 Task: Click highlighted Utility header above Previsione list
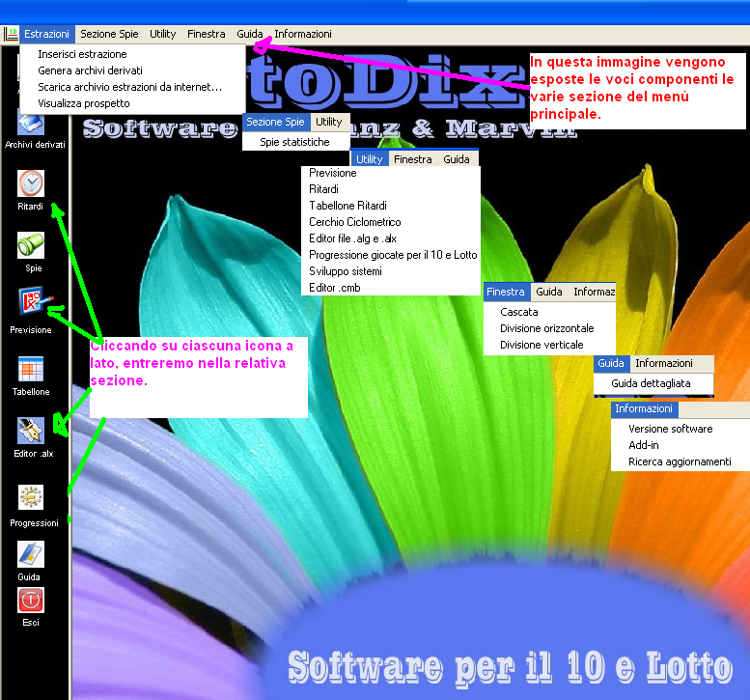point(370,159)
